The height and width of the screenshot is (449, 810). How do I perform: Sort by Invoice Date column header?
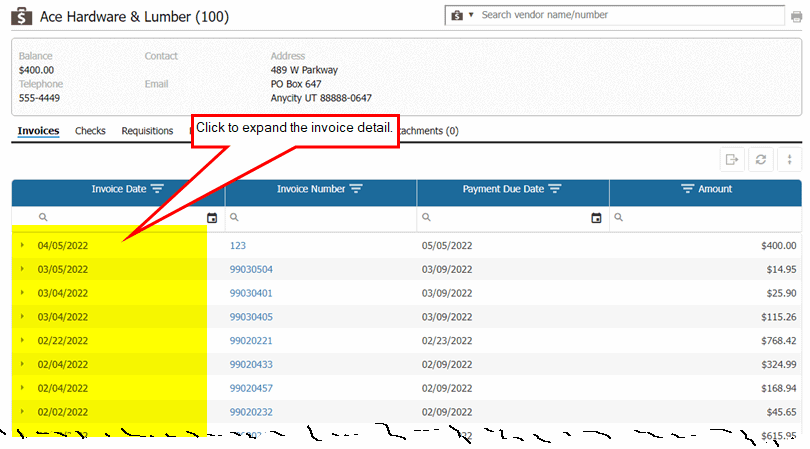pyautogui.click(x=119, y=189)
